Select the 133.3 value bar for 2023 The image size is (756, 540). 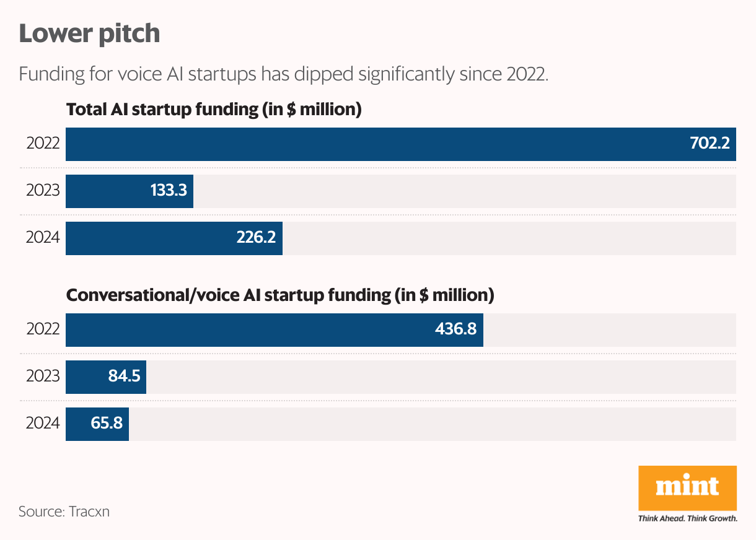click(130, 191)
